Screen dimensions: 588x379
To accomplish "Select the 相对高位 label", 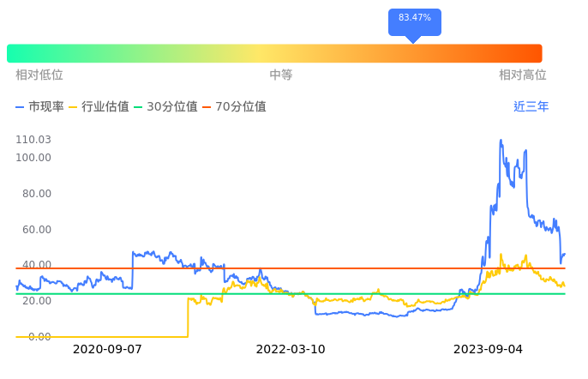I will pyautogui.click(x=523, y=75).
